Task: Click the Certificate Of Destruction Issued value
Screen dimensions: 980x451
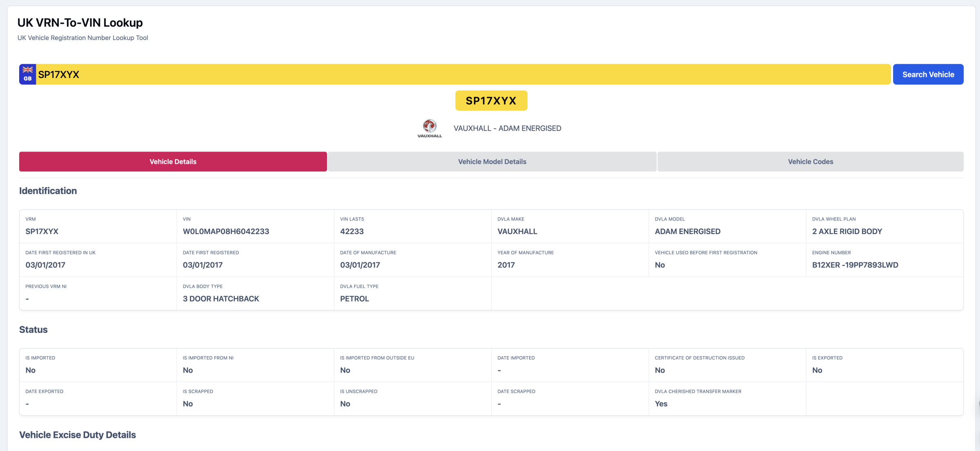Action: (660, 371)
